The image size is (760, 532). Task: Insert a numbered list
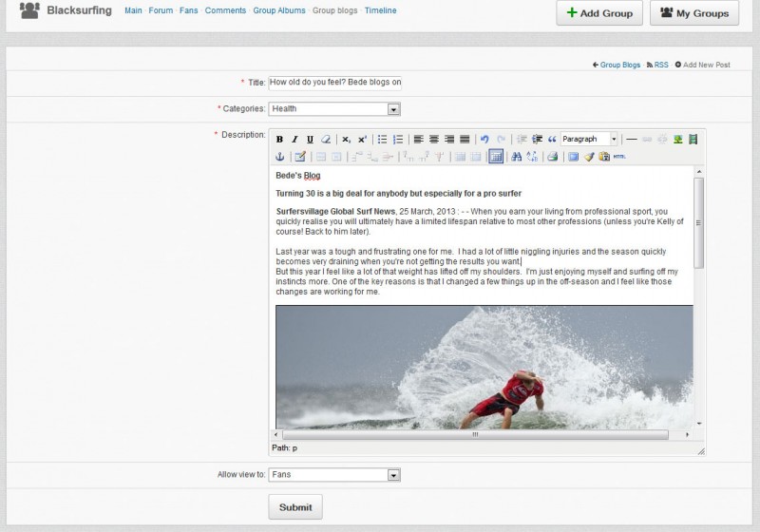pyautogui.click(x=398, y=140)
